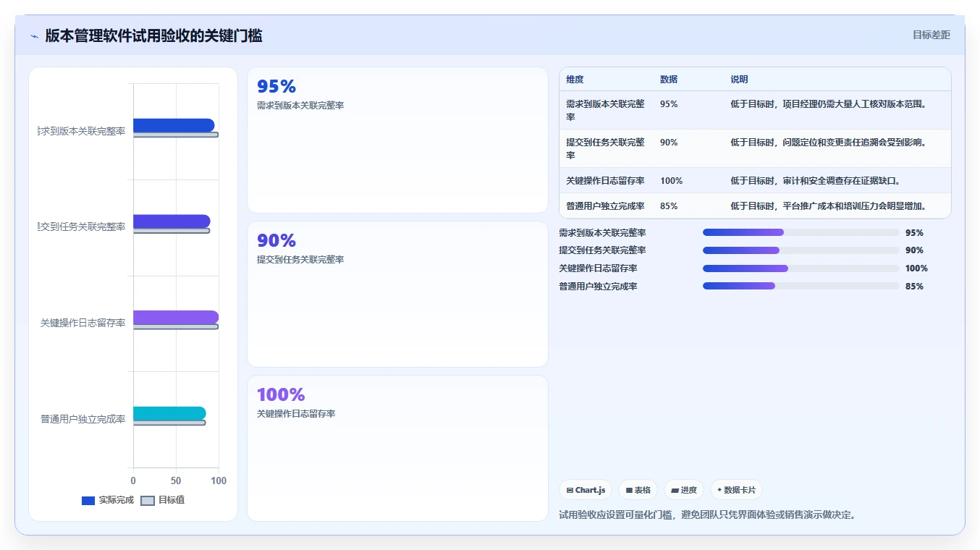The image size is (980, 550).
Task: Open the 100% data card
Action: pyautogui.click(x=397, y=448)
